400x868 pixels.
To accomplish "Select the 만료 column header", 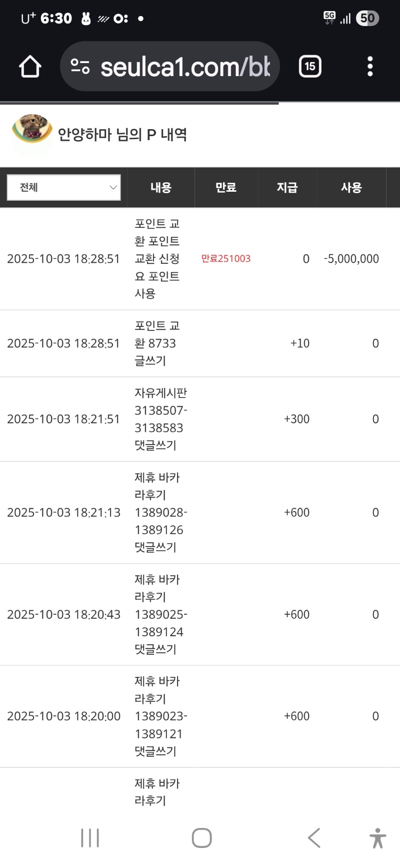I will click(225, 188).
